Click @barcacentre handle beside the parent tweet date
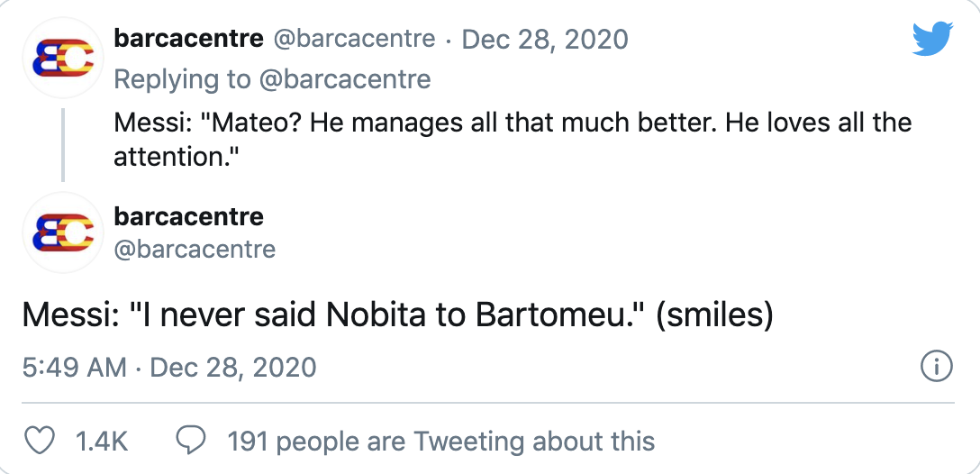980x474 pixels. point(353,40)
